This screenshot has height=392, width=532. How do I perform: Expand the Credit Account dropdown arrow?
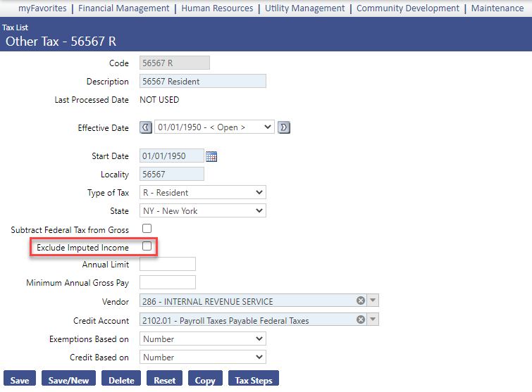click(373, 320)
